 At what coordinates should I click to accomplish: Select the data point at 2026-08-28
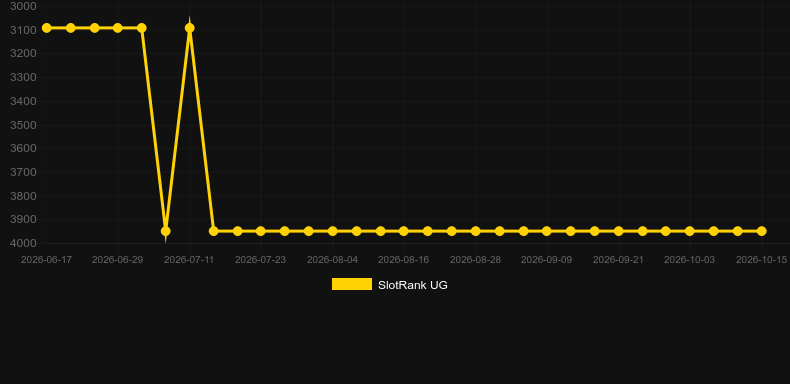(x=475, y=231)
